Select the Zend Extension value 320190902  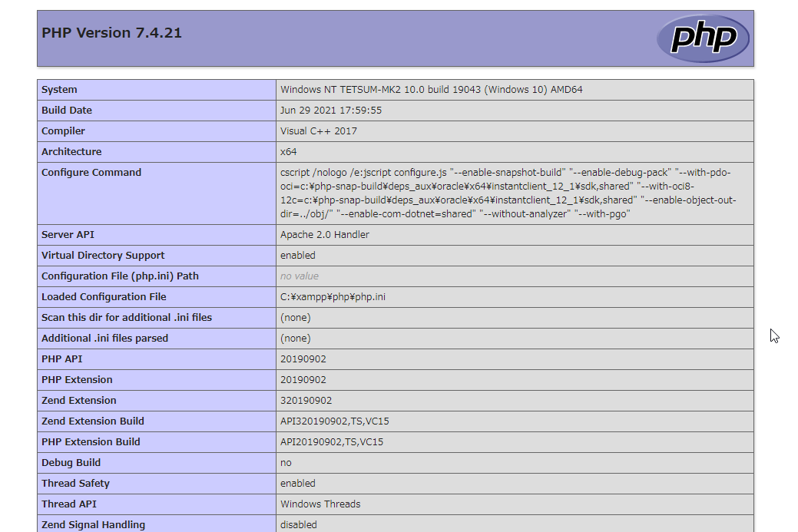306,401
